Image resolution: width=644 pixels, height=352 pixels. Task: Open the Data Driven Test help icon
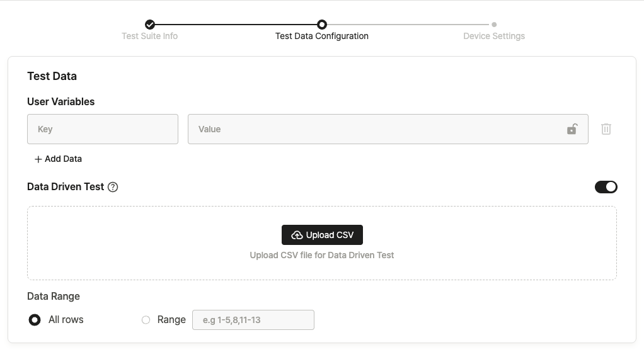pyautogui.click(x=113, y=187)
